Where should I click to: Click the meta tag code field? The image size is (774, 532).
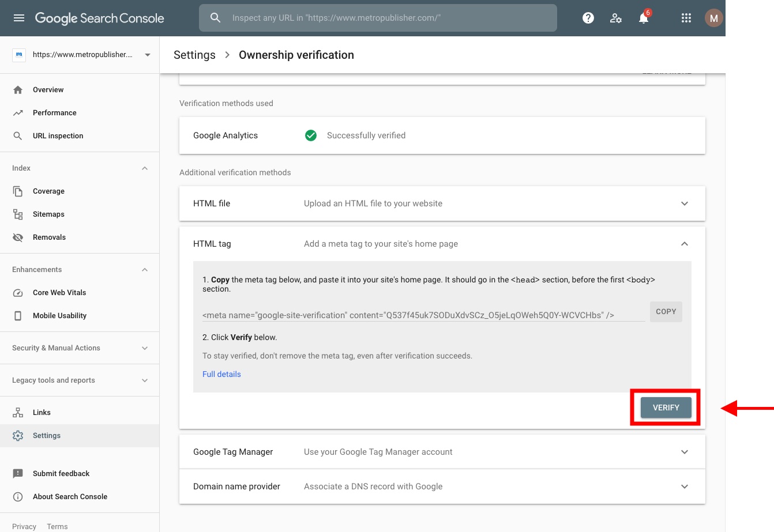tap(423, 315)
